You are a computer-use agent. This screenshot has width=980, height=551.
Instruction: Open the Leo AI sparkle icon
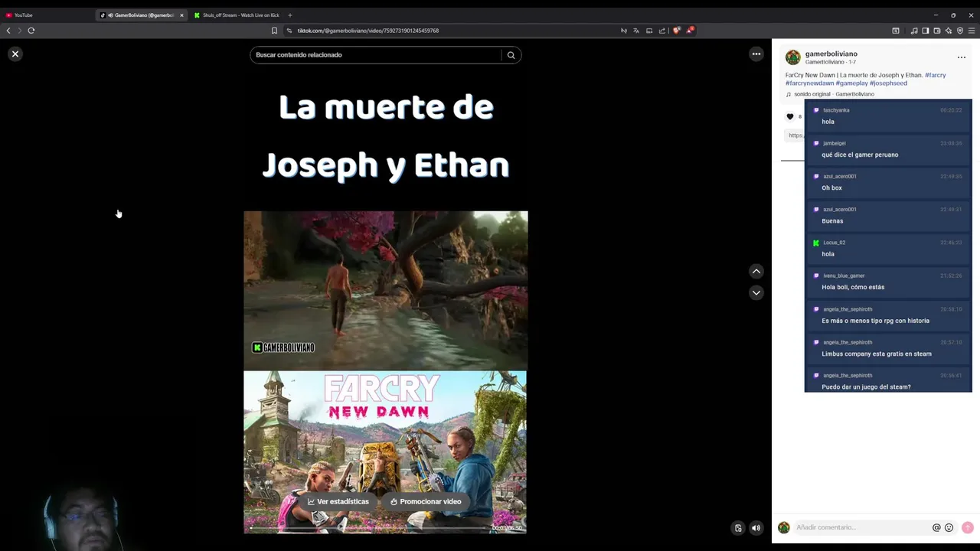pyautogui.click(x=948, y=31)
